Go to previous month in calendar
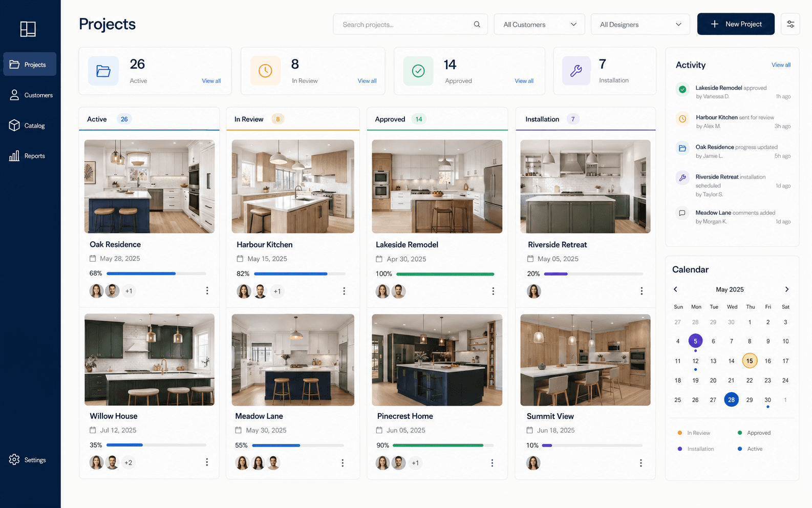The height and width of the screenshot is (508, 812). (x=675, y=289)
